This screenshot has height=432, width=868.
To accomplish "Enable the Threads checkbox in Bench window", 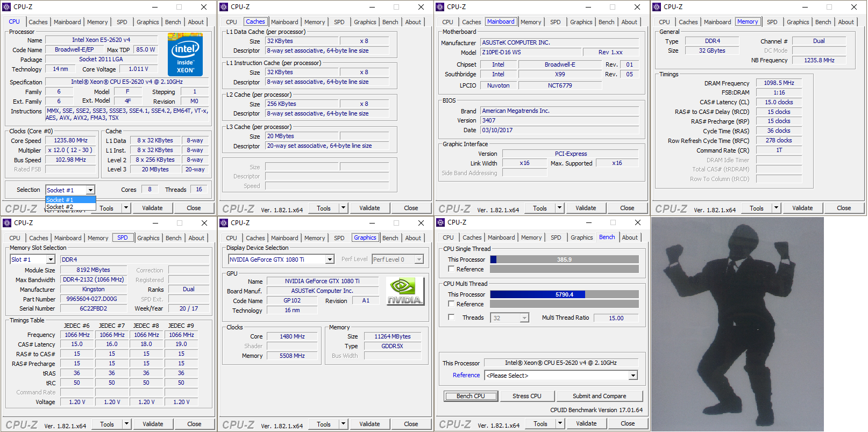I will [x=451, y=318].
